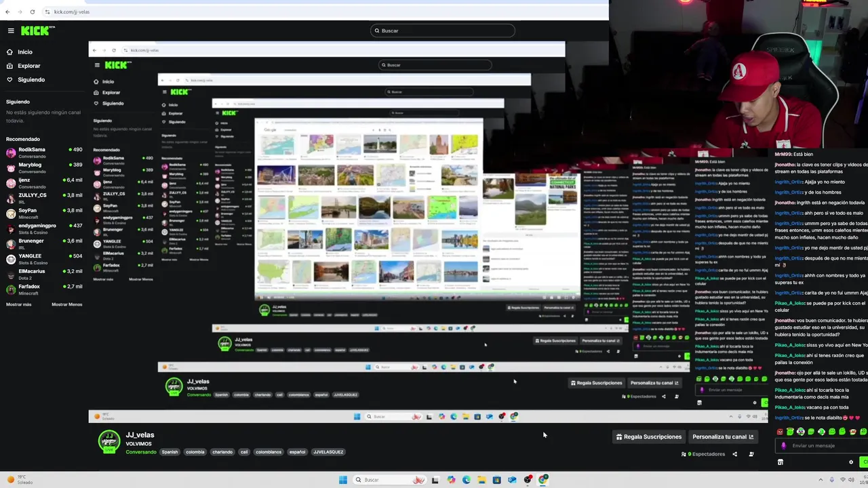Open Copilot icon in the bottom taskbar
868x488 pixels.
[x=451, y=480]
